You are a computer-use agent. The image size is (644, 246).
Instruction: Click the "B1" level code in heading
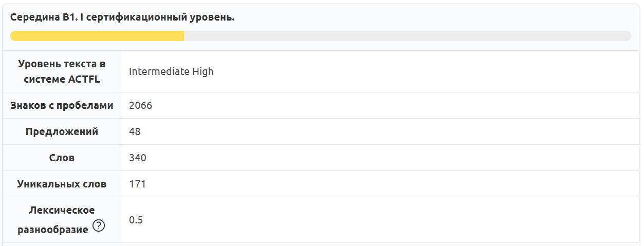point(69,17)
